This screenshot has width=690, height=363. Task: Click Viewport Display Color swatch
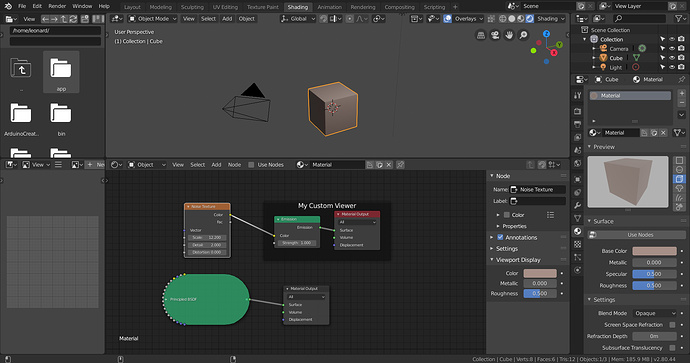[540, 273]
